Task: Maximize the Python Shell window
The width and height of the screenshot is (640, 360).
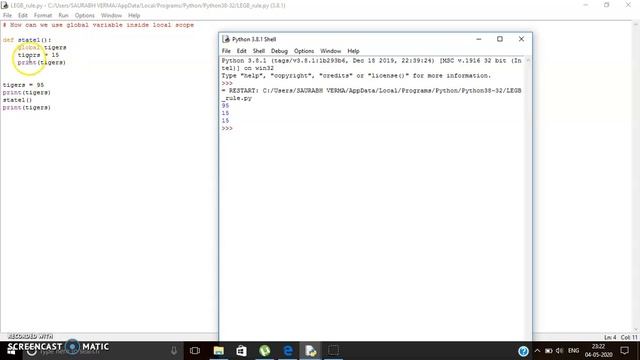Action: coord(500,39)
